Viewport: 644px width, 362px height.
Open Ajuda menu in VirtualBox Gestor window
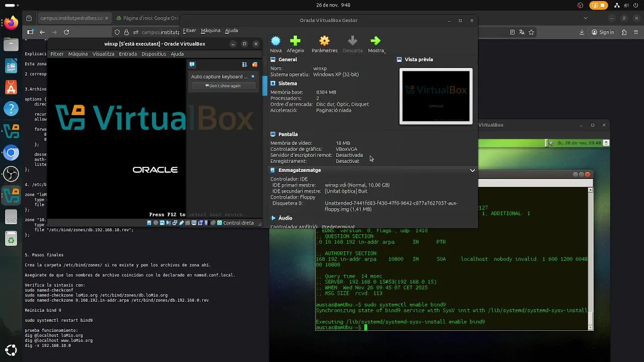(231, 31)
